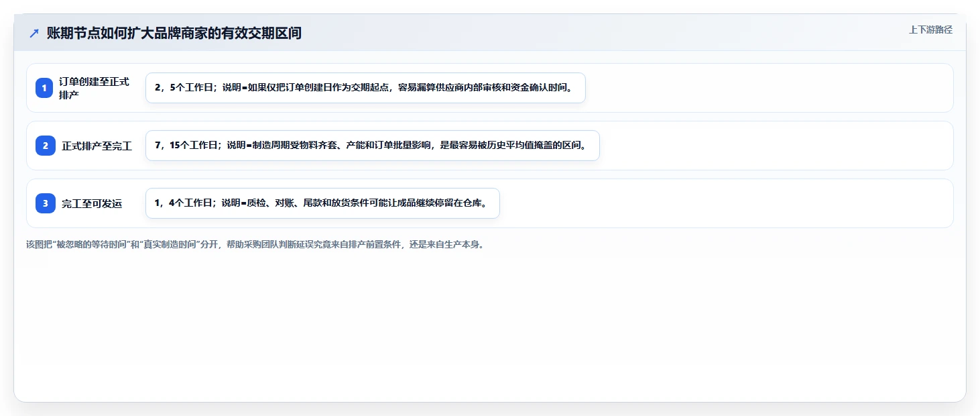
Task: Select the 正式排产至完工 step label
Action: [97, 146]
